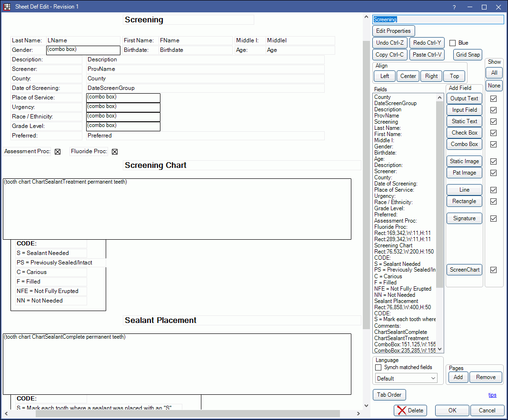Screen dimensions: 508x420
Task: Toggle the Assessment Proc checkbox
Action: click(58, 152)
